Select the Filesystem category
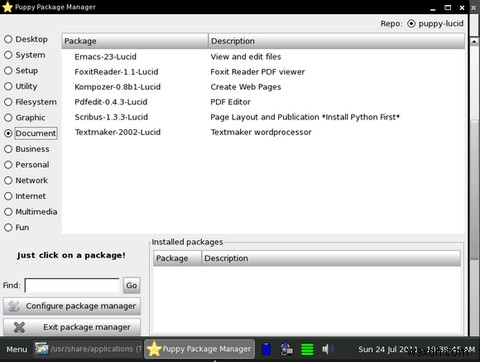Viewport: 480px width, 362px height. pos(8,102)
